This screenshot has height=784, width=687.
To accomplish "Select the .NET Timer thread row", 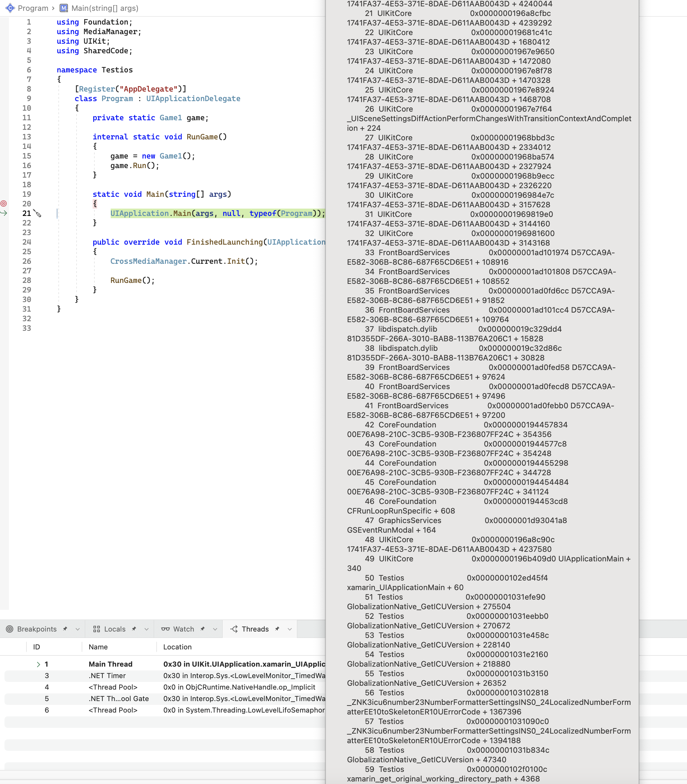I will (107, 676).
